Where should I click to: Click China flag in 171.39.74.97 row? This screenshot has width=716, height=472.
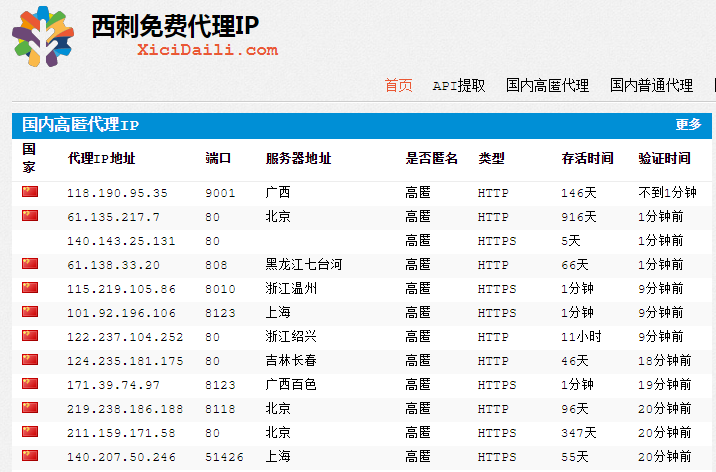pos(30,383)
